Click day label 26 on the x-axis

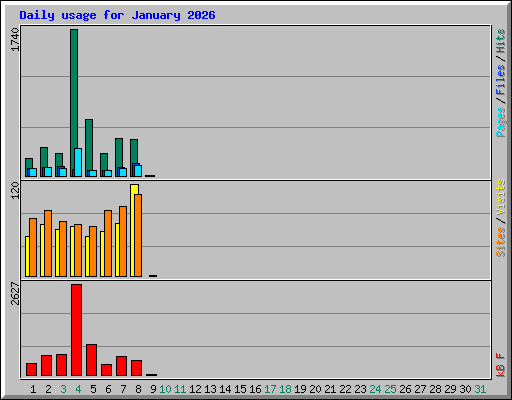point(405,389)
